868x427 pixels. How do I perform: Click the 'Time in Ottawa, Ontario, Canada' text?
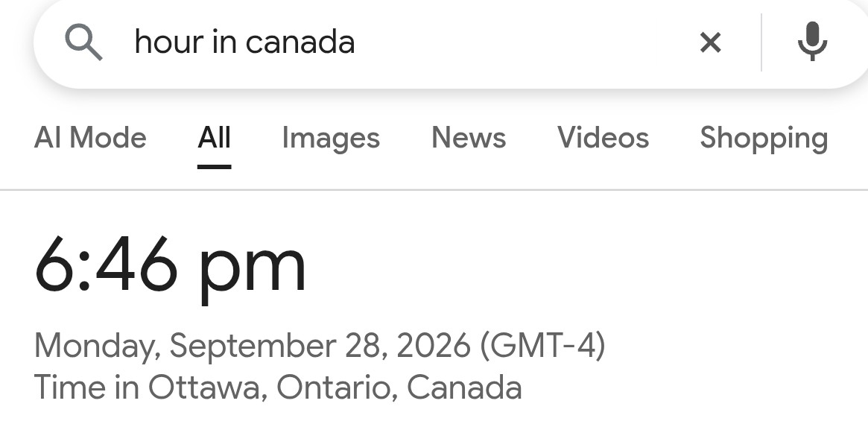tap(278, 387)
